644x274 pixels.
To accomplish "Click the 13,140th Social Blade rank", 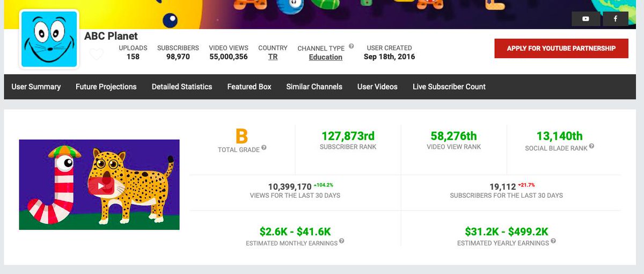I will [560, 136].
